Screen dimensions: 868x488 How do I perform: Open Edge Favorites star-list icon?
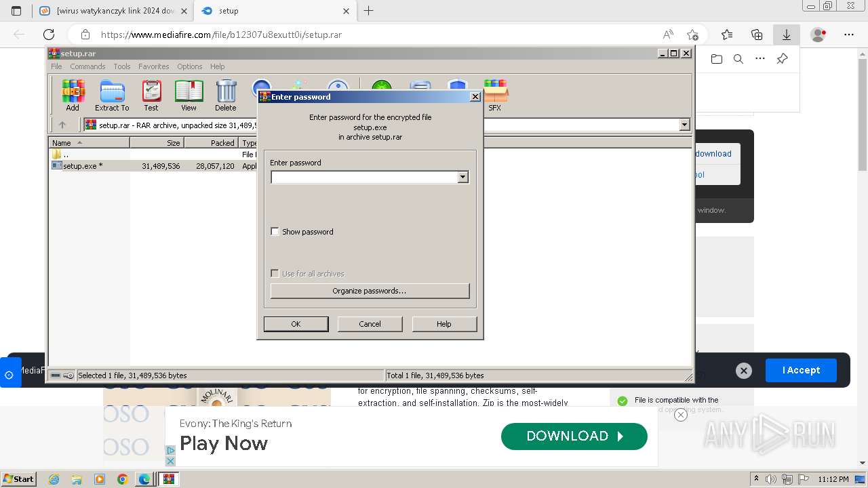(727, 35)
